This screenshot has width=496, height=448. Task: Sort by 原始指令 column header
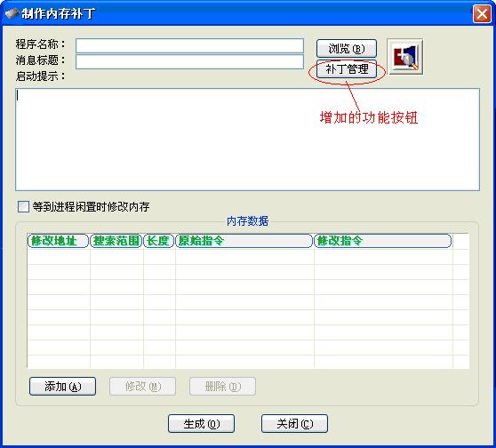(244, 241)
